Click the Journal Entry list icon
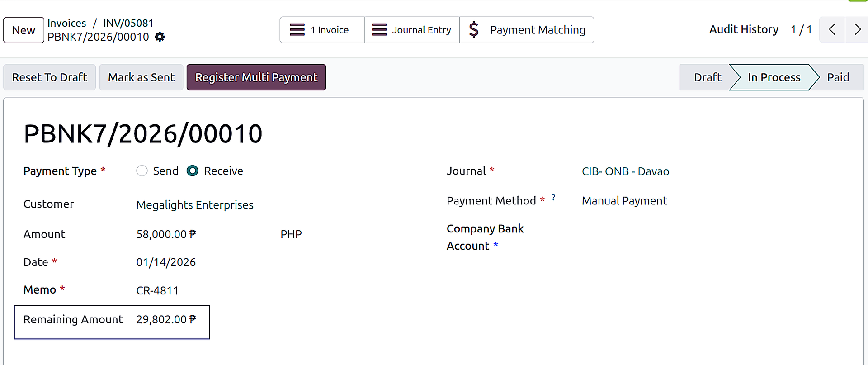The width and height of the screenshot is (868, 365). click(379, 30)
